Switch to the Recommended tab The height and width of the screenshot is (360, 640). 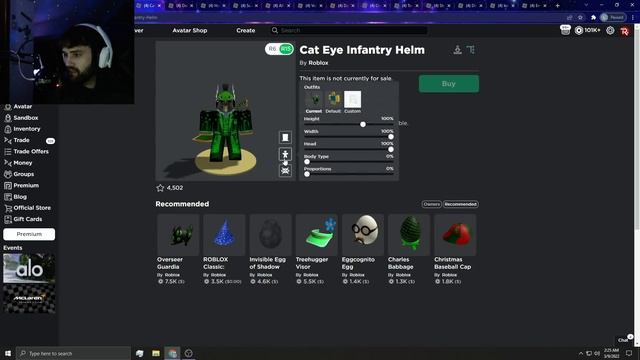pos(460,204)
